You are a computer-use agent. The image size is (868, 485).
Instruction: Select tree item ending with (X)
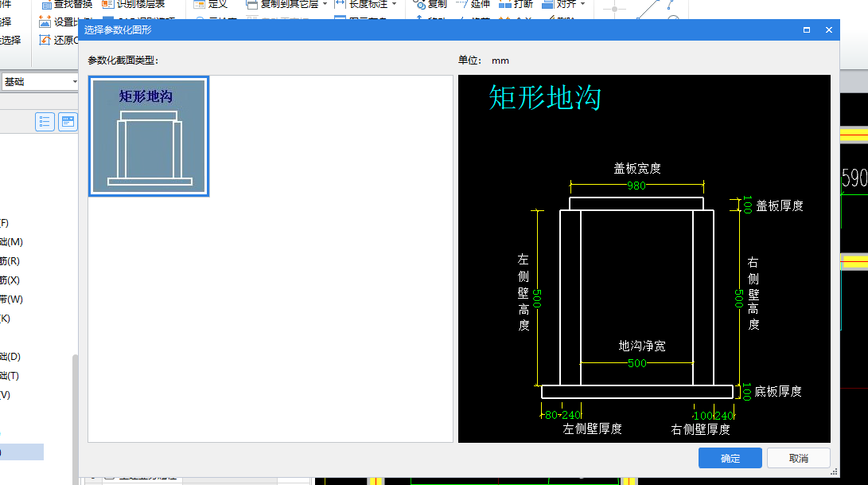10,280
